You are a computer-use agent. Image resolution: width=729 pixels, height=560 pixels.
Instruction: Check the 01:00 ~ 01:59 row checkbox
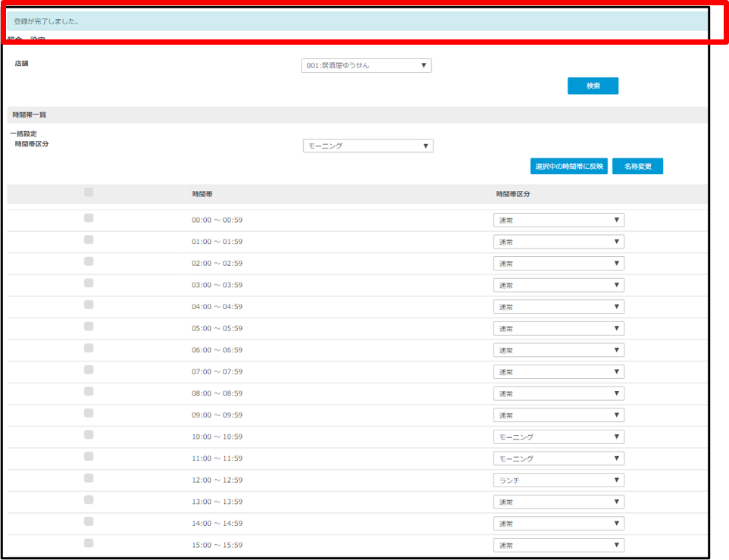point(89,239)
